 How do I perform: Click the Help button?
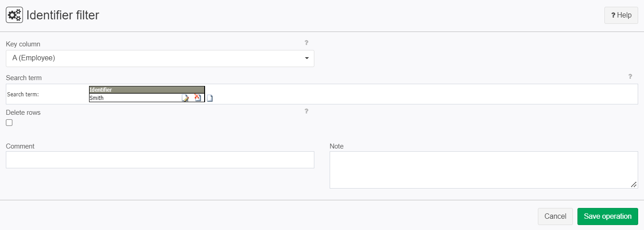click(x=621, y=15)
